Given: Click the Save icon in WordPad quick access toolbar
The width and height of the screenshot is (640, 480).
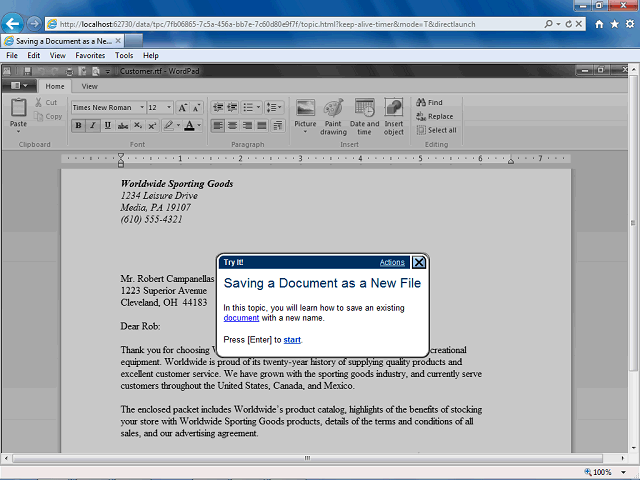Looking at the screenshot, I should (x=27, y=71).
